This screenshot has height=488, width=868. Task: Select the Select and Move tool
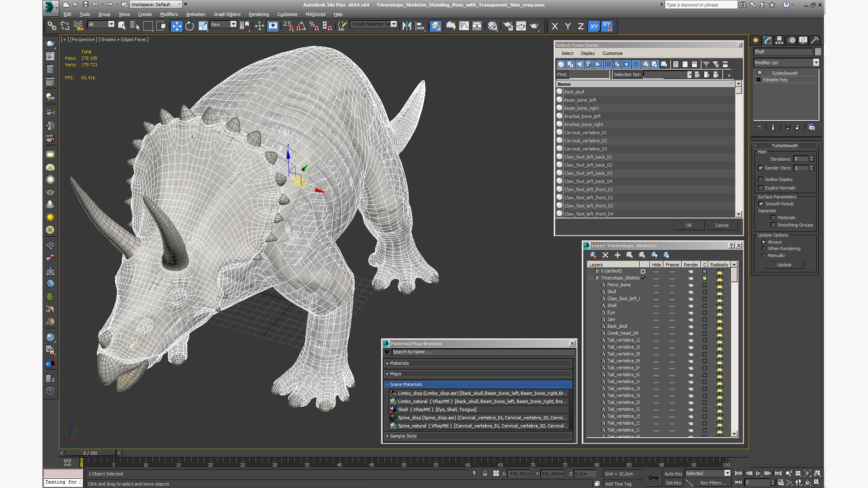pyautogui.click(x=176, y=26)
